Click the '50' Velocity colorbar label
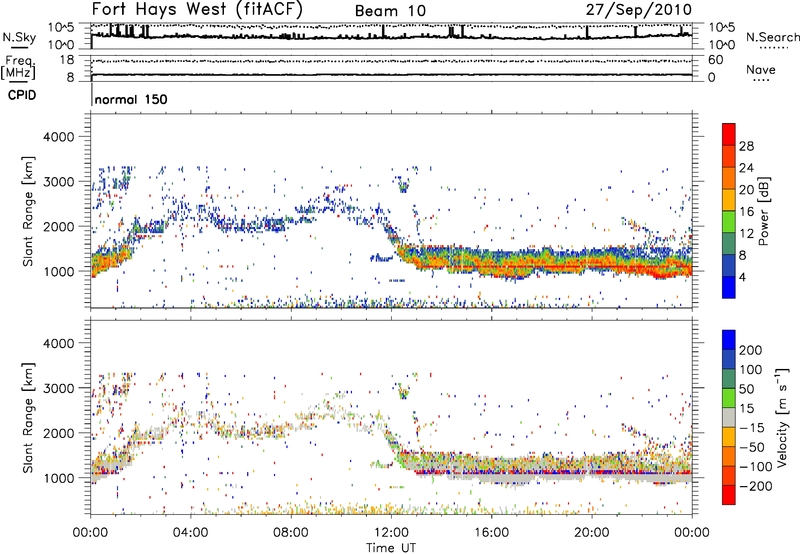The image size is (800, 554). (746, 389)
